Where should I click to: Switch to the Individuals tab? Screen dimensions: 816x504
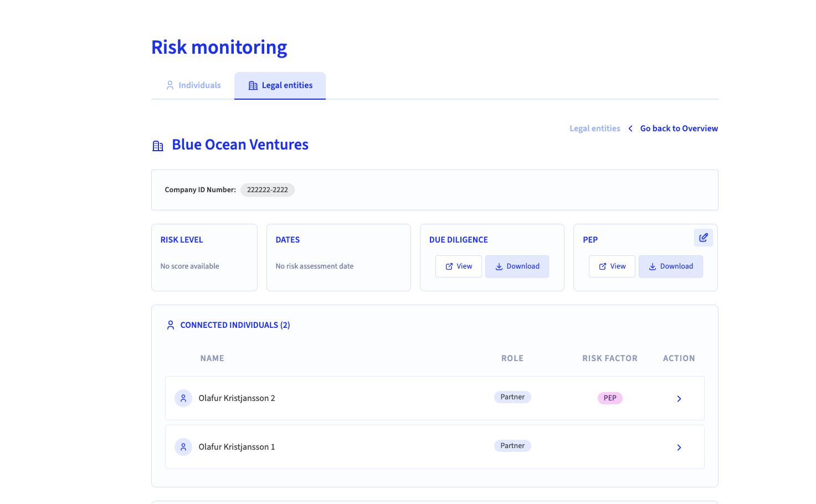click(193, 85)
